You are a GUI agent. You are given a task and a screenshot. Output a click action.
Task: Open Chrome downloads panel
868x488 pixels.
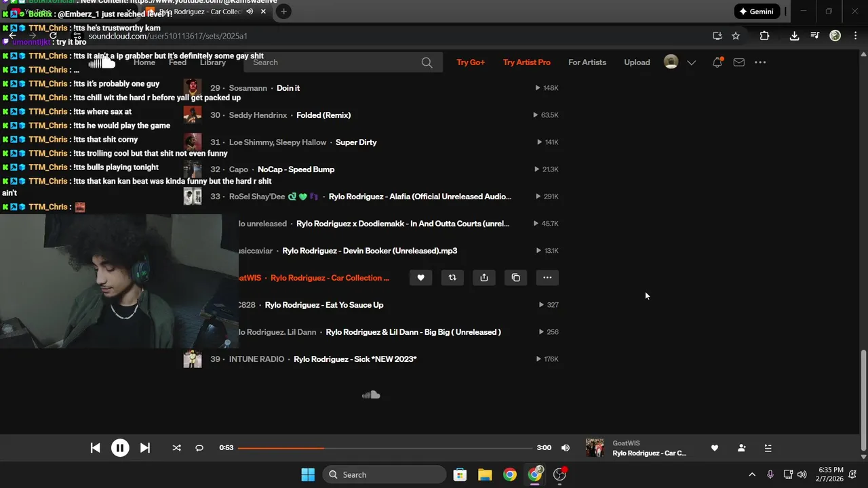(794, 36)
